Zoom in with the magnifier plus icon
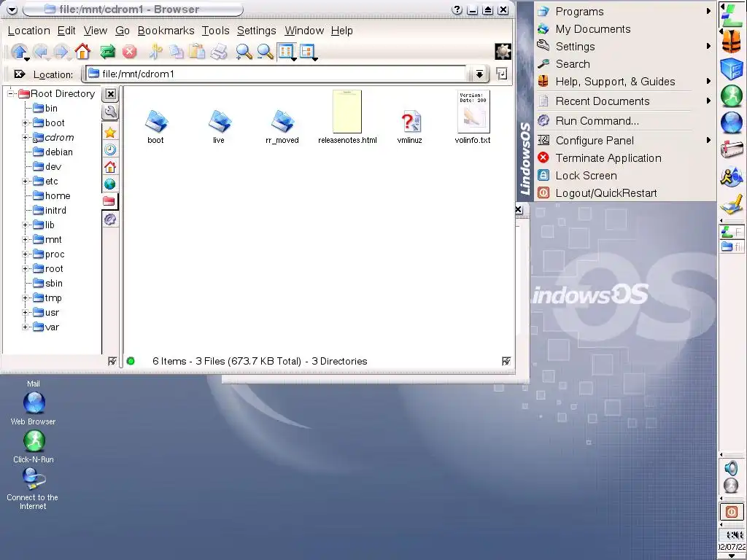Image resolution: width=747 pixels, height=560 pixels. pyautogui.click(x=244, y=52)
